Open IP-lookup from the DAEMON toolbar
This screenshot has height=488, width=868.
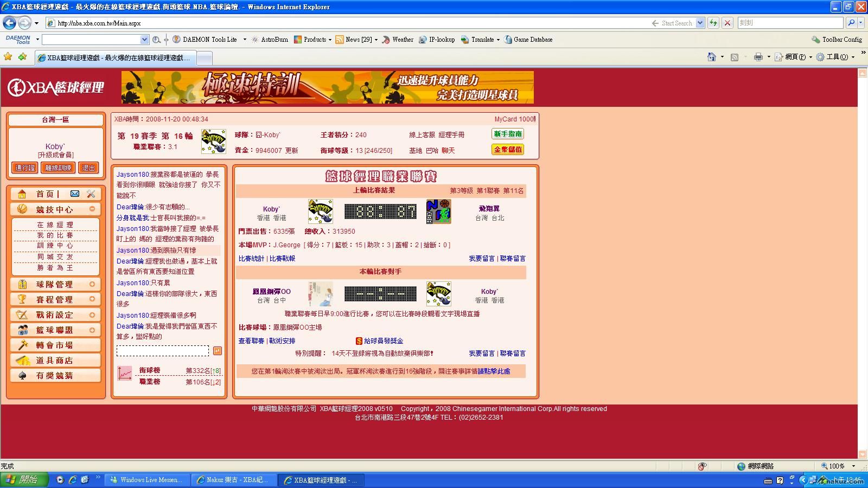(x=437, y=40)
